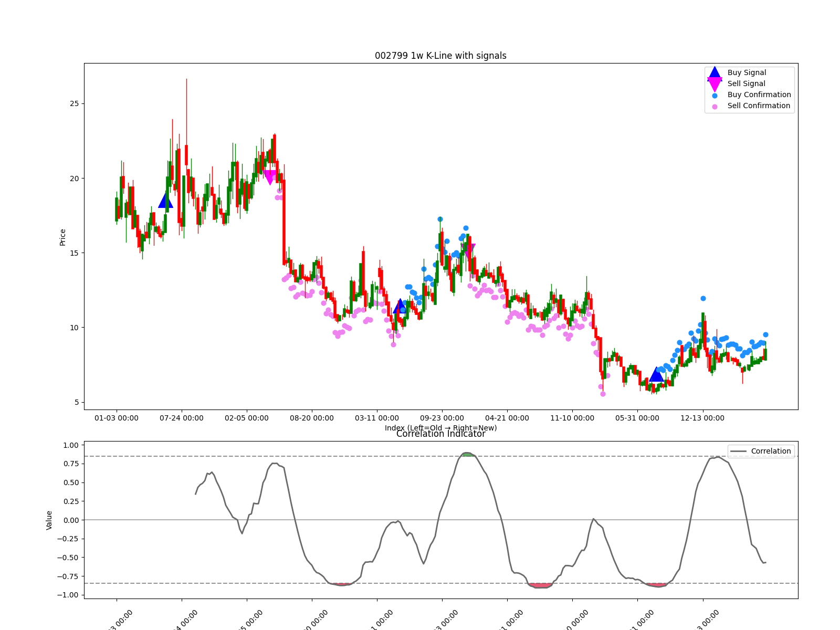Click date tick '05-31 00:00' under price chart
Viewport: 840px width, 630px height.
click(x=637, y=418)
